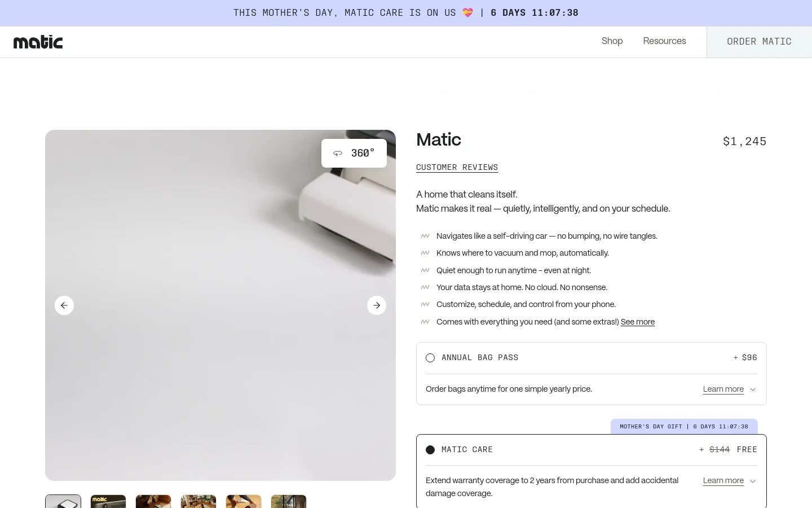Expand Learn more for Annual Bag Pass
Viewport: 812px width, 508px height.
coord(723,389)
